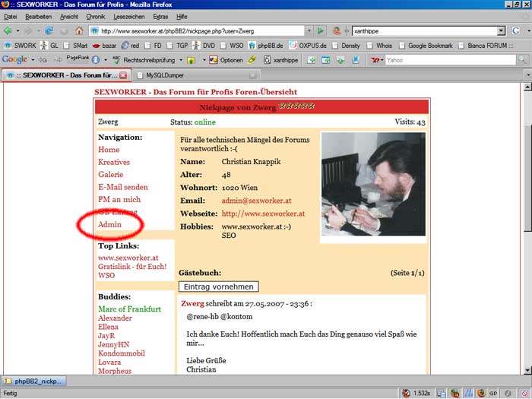Open the SWORK bookmark
Image resolution: width=532 pixels, height=399 pixels.
[x=20, y=46]
